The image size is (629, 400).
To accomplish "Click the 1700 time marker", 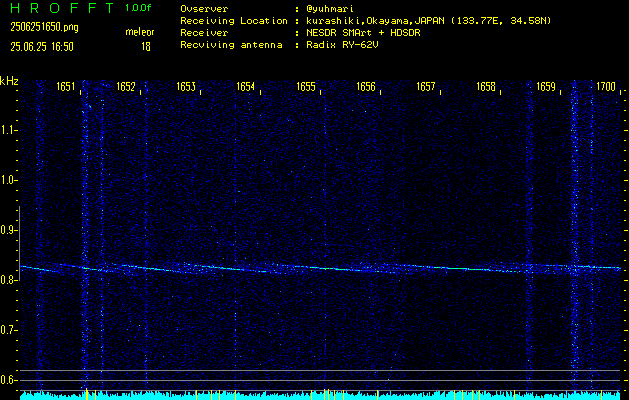I will point(606,87).
